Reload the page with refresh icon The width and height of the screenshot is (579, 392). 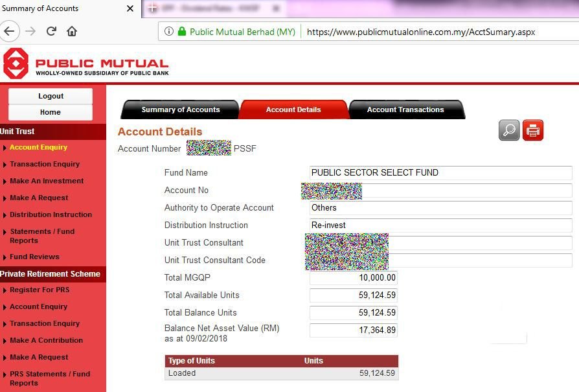click(x=51, y=31)
